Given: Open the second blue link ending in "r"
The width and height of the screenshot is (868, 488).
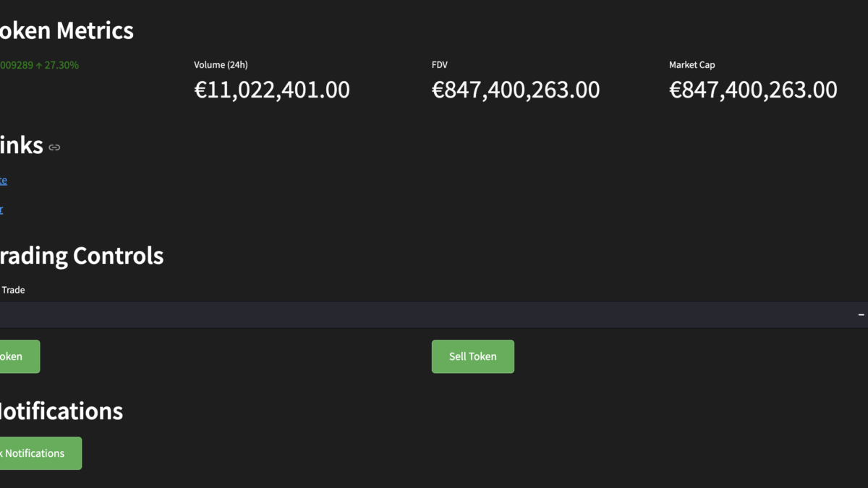Looking at the screenshot, I should [x=1, y=210].
